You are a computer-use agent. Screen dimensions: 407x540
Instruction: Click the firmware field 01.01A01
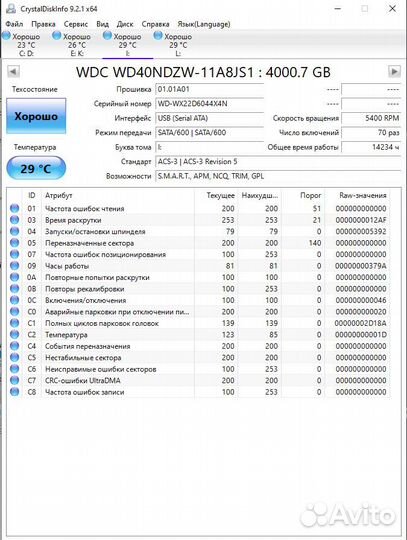210,89
